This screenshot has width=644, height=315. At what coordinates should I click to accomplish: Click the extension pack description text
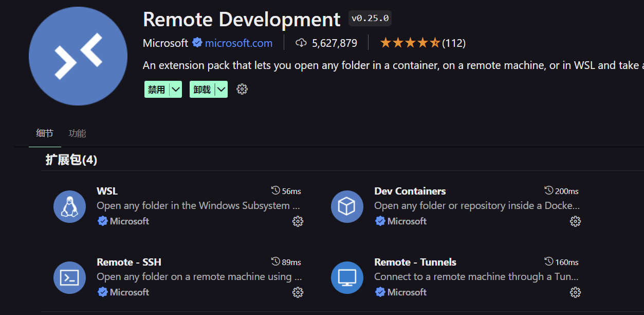(x=393, y=65)
